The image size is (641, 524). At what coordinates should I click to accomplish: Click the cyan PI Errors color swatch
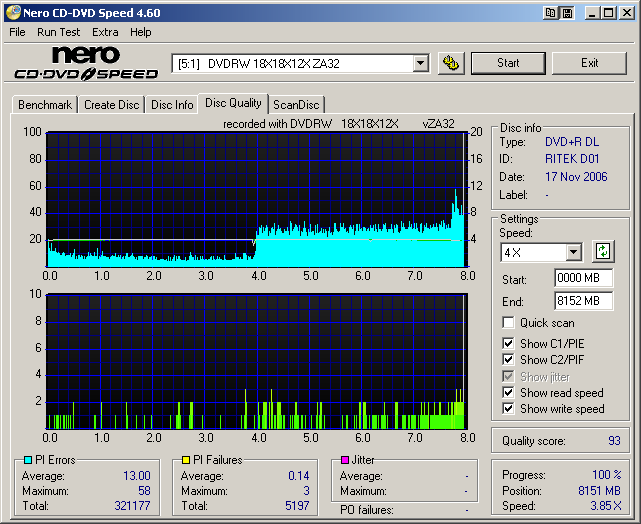coord(28,460)
